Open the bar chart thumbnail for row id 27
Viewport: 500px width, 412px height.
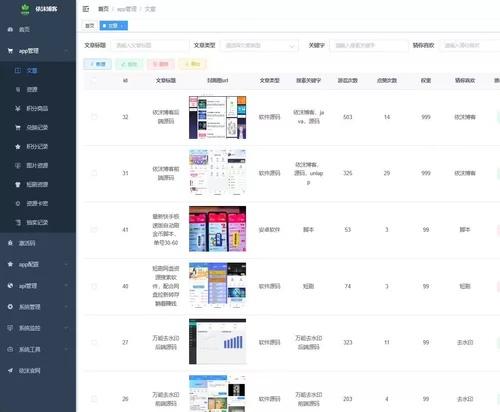217,341
